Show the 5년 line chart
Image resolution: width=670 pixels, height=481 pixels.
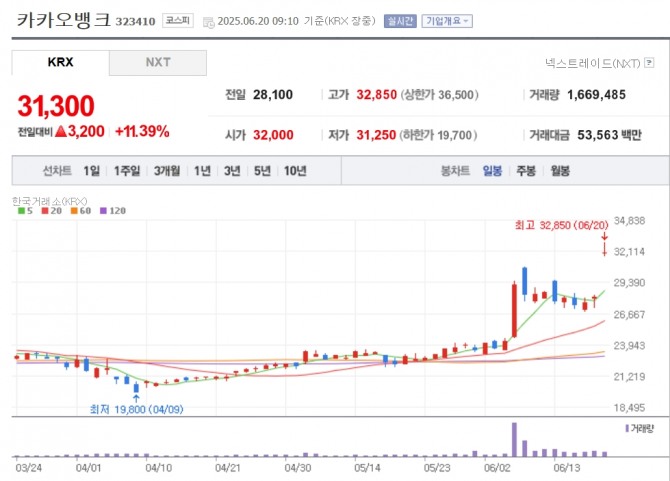pos(262,171)
